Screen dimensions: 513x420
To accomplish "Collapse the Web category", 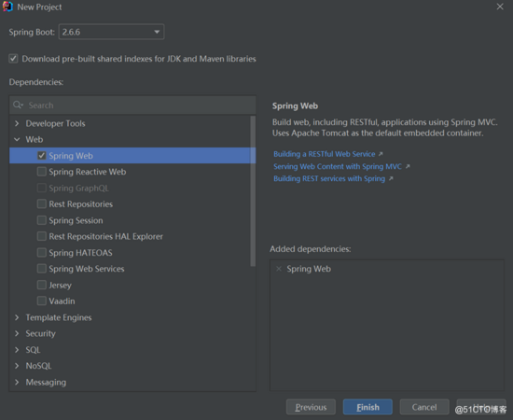I will [x=17, y=139].
